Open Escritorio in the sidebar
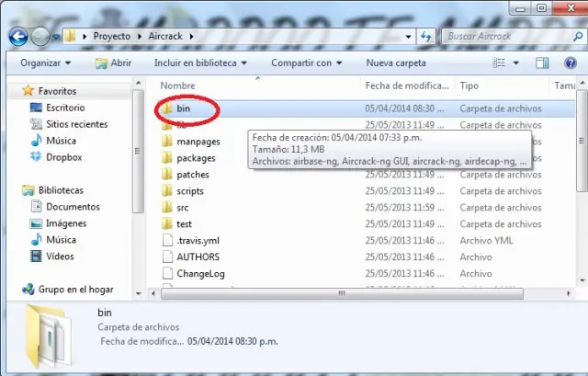This screenshot has width=588, height=376. tap(65, 108)
